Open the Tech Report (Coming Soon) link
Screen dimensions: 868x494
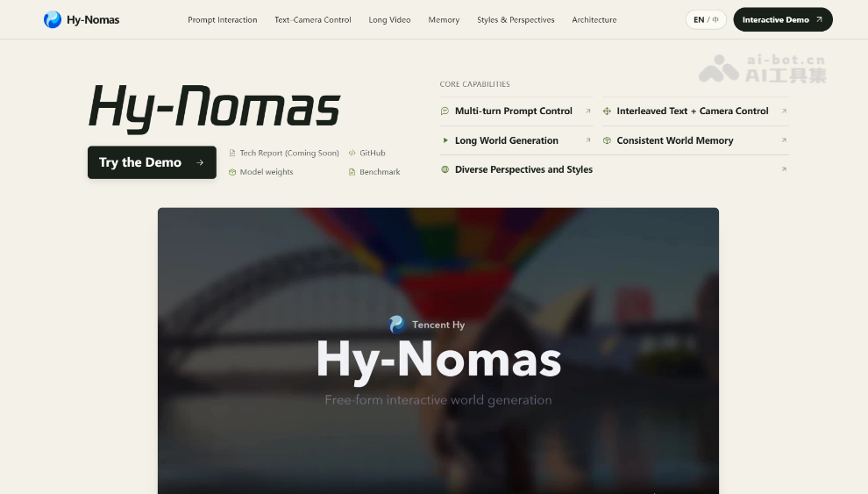(289, 153)
